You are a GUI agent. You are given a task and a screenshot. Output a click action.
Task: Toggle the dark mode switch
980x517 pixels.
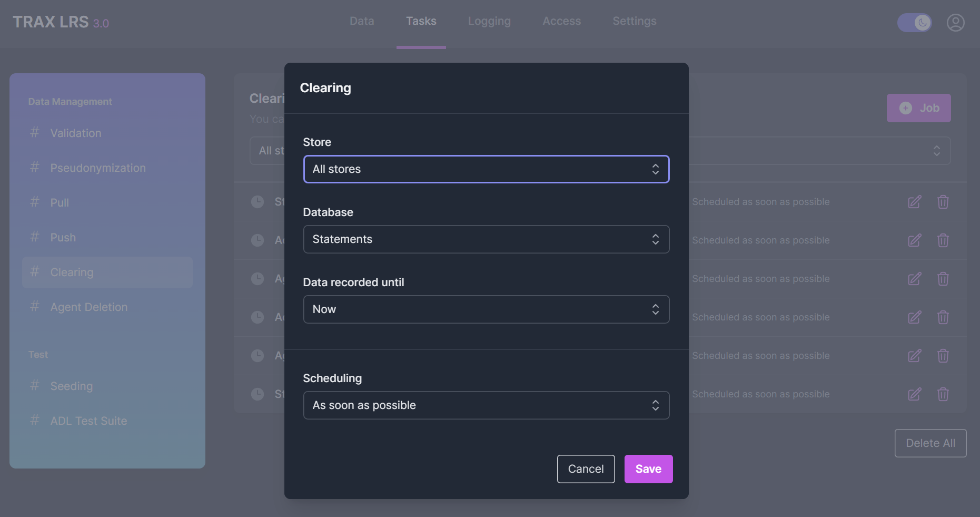coord(915,23)
